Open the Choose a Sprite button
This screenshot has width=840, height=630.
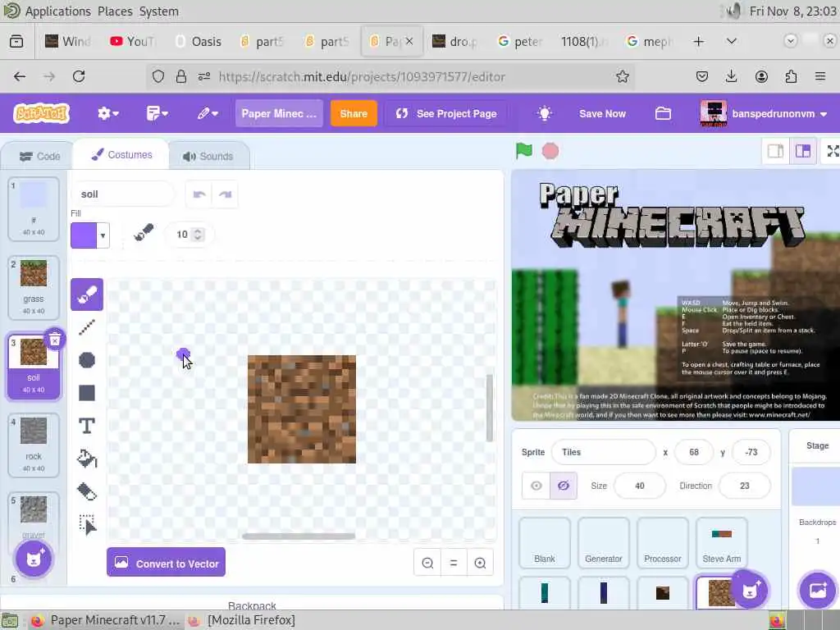coord(750,591)
